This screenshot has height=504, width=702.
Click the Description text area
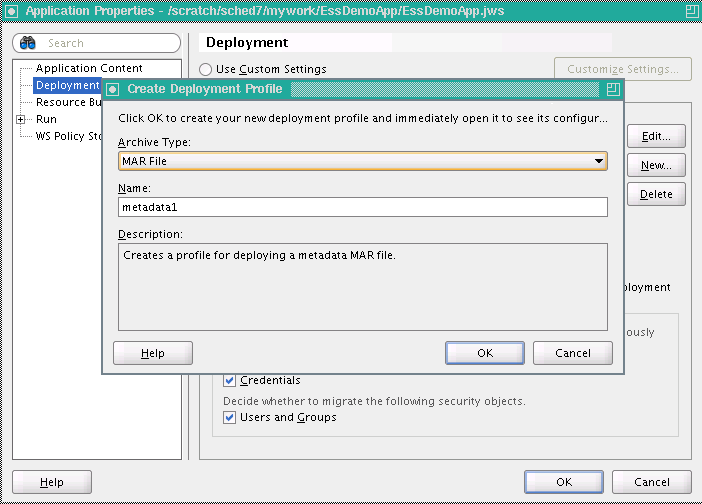point(363,287)
